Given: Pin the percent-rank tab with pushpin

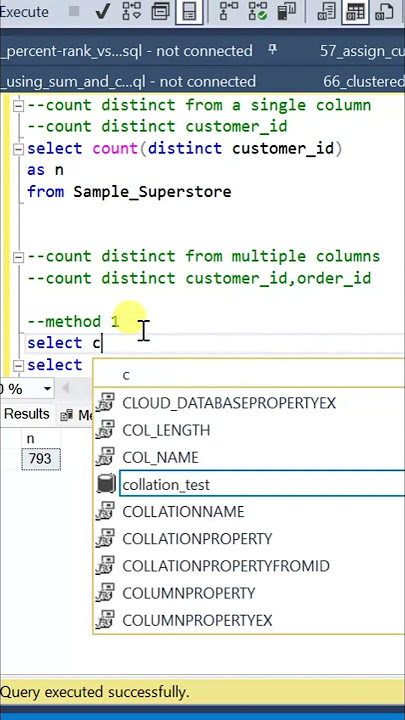Looking at the screenshot, I should (272, 50).
